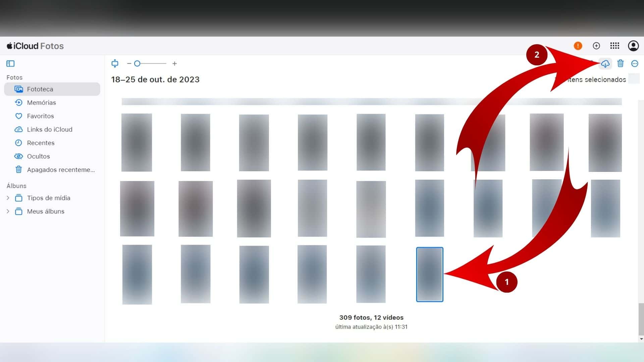Expand the Tipos de mídia chevron

pos(8,198)
